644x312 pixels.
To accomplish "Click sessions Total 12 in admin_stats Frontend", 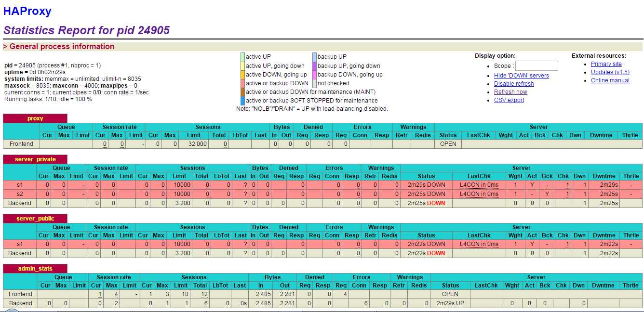I will [x=204, y=294].
